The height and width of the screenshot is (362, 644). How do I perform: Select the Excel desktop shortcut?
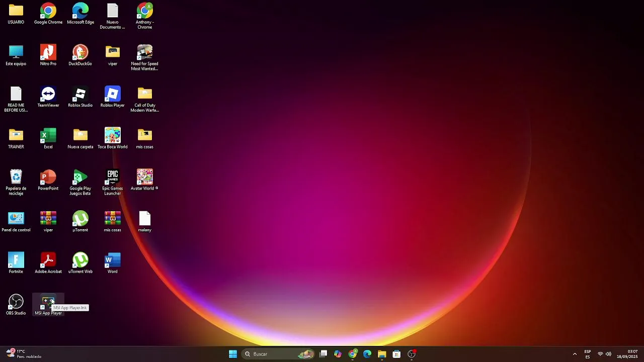tap(48, 139)
